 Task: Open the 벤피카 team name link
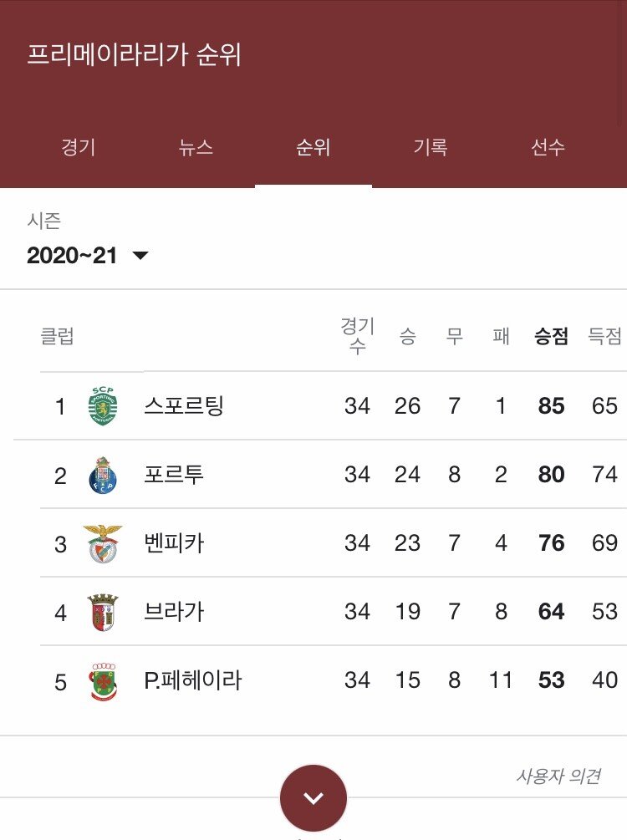point(174,542)
